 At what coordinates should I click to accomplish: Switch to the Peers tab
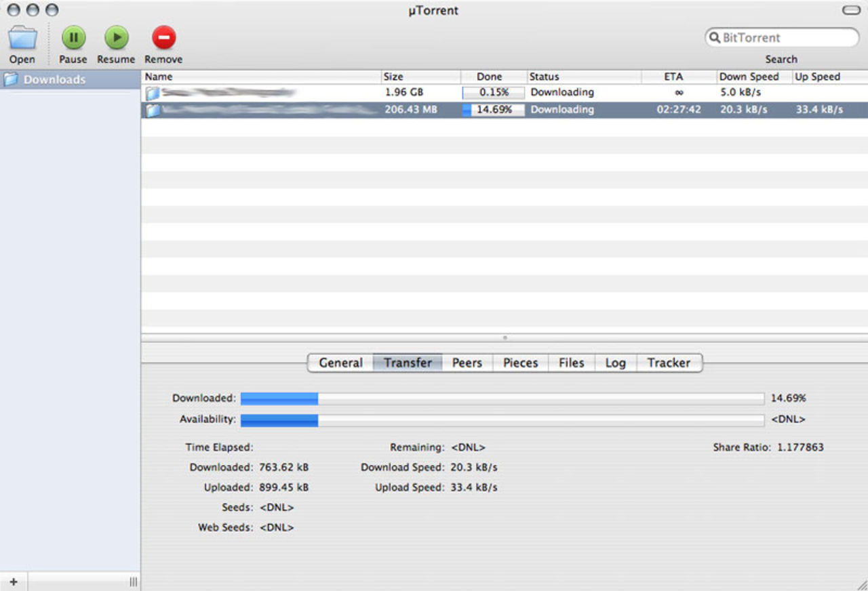467,363
